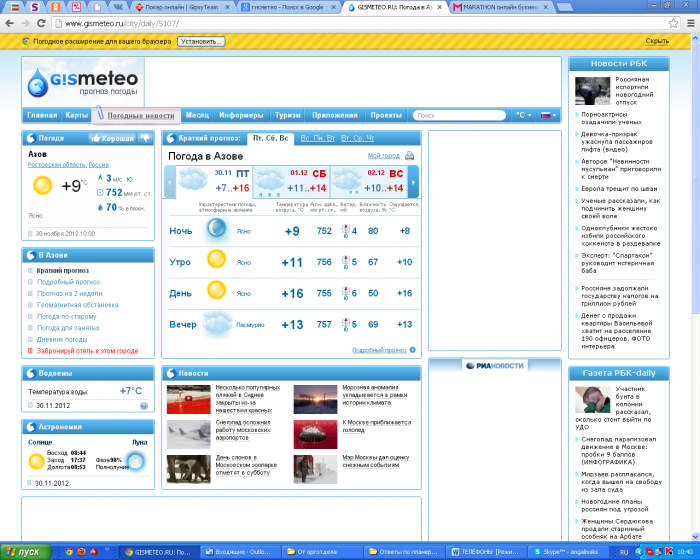Hide the yellow bar with Скрыть

[x=657, y=41]
